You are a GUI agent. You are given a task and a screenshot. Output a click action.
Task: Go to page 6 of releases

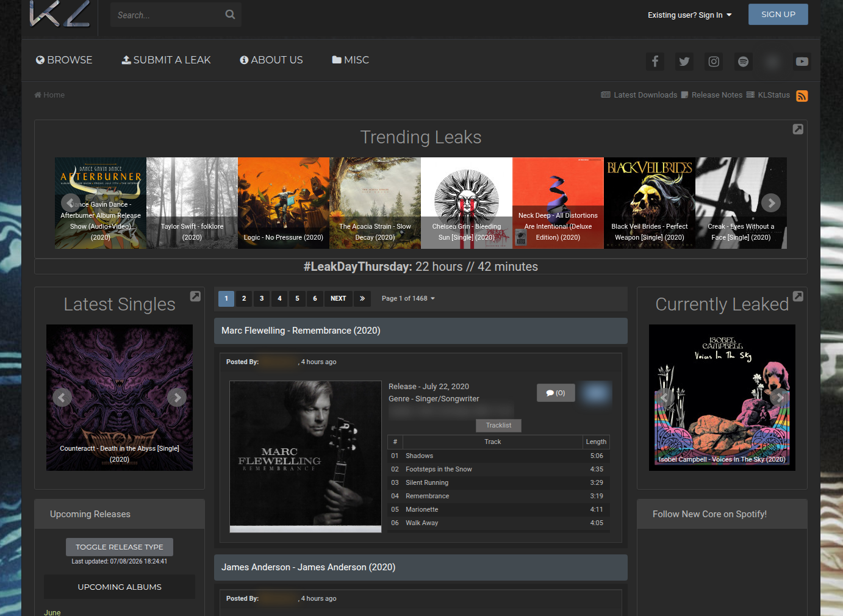(x=315, y=298)
